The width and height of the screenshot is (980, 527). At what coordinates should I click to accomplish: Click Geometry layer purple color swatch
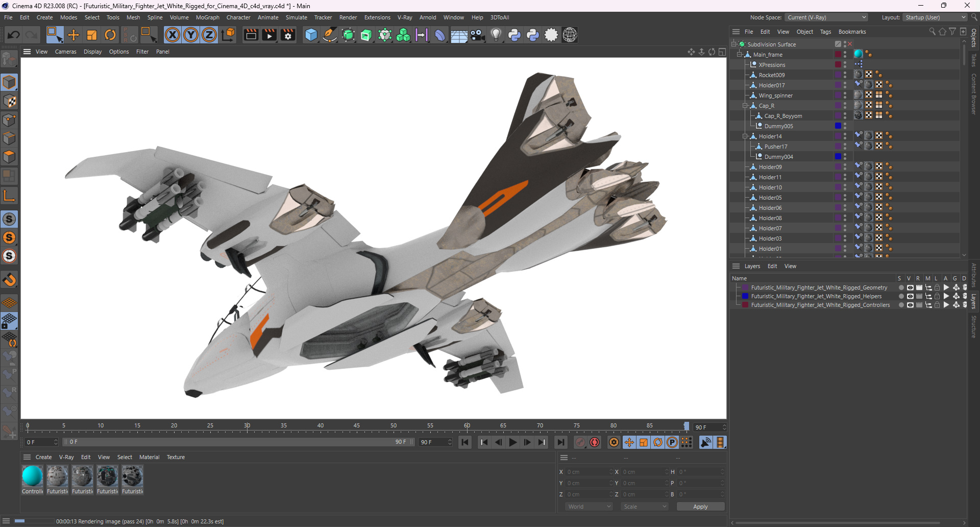(745, 288)
